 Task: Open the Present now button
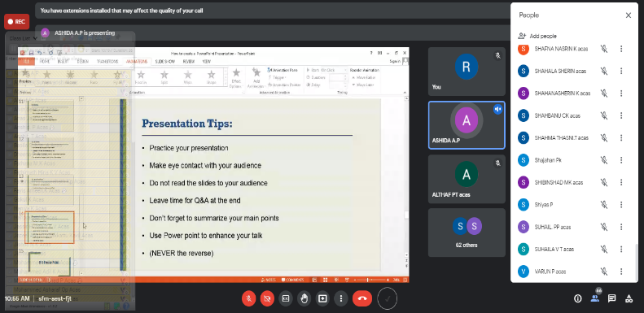[322, 298]
